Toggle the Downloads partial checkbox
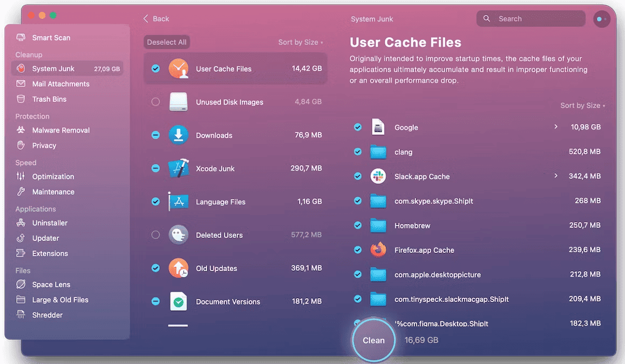 (155, 135)
